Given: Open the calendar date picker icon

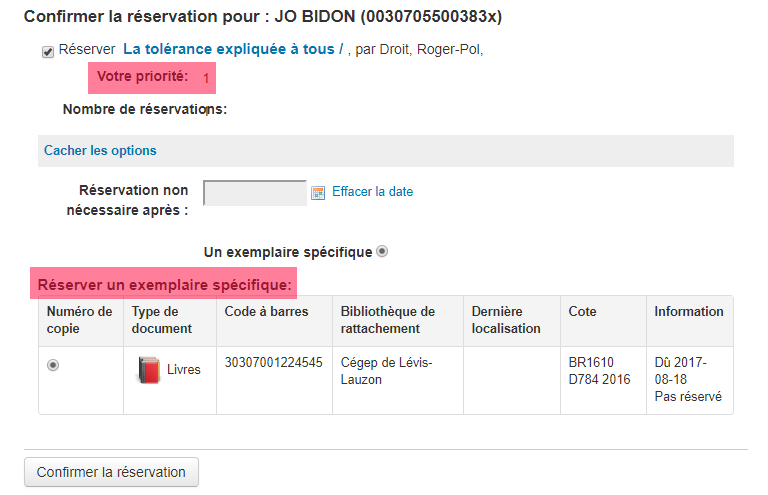Looking at the screenshot, I should [318, 193].
